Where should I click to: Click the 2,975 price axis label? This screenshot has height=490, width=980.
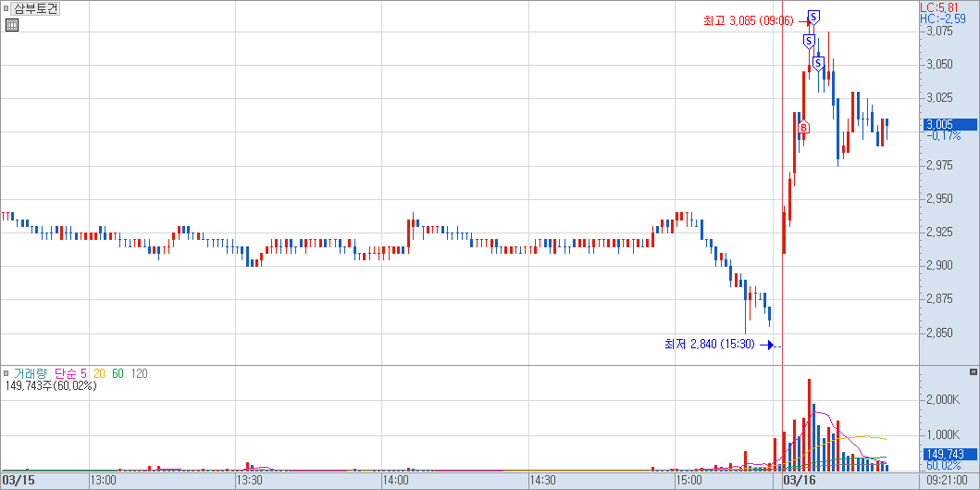(940, 165)
